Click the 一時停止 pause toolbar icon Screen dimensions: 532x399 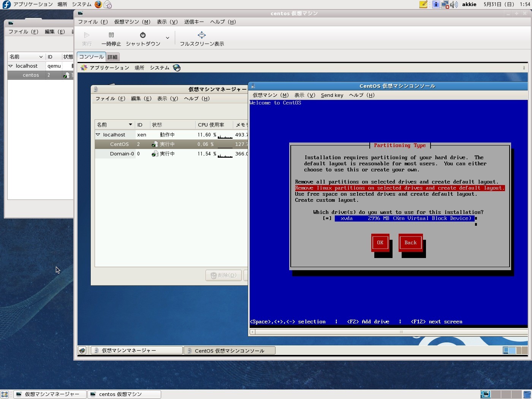point(111,35)
